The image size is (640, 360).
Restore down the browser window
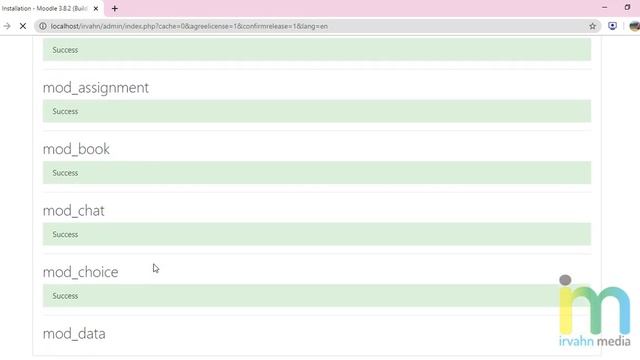(627, 7)
